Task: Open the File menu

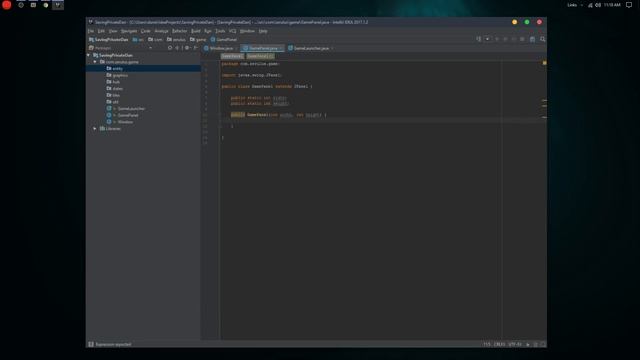Action: click(91, 31)
